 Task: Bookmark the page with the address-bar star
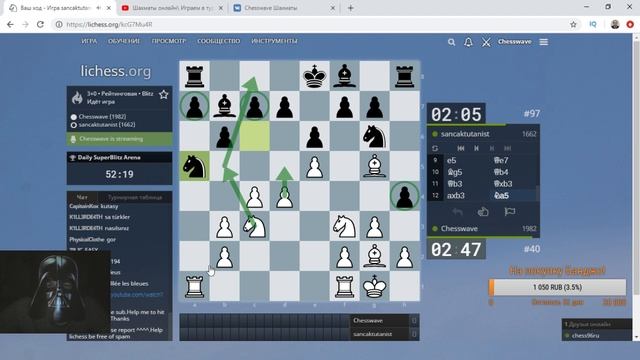tap(573, 24)
